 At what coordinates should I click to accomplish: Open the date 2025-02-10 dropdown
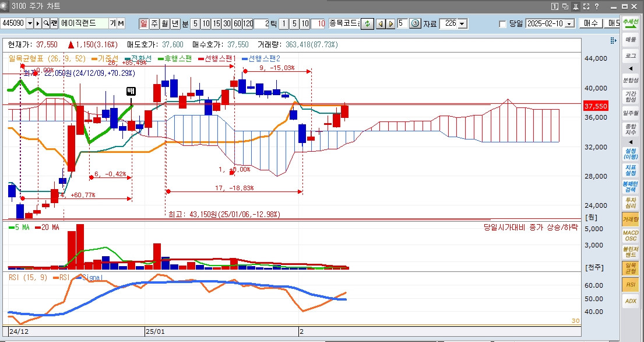(x=569, y=24)
